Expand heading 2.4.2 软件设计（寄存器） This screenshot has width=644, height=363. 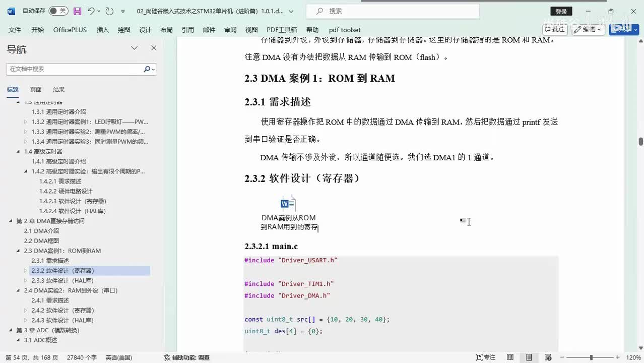[x=26, y=310]
